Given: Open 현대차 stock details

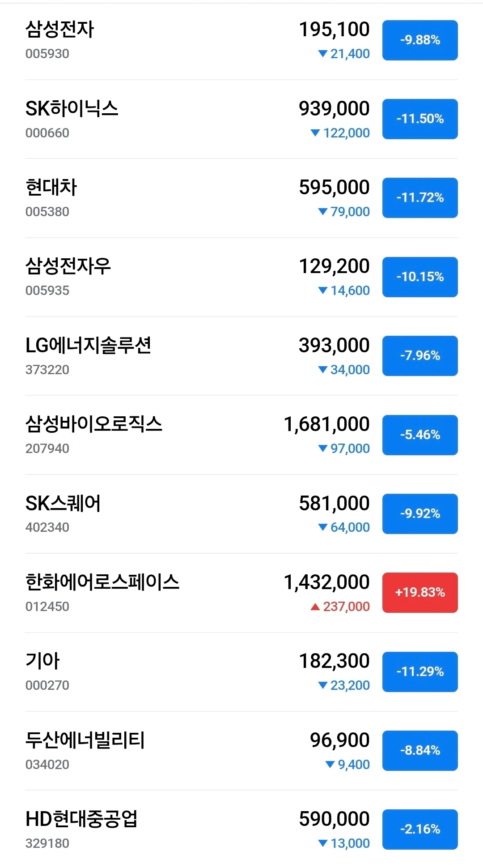Looking at the screenshot, I should pyautogui.click(x=241, y=198).
